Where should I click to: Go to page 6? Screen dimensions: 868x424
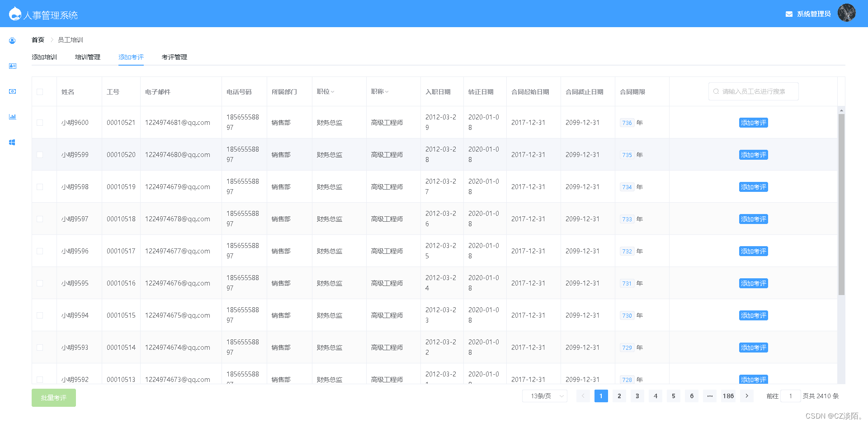(x=692, y=396)
